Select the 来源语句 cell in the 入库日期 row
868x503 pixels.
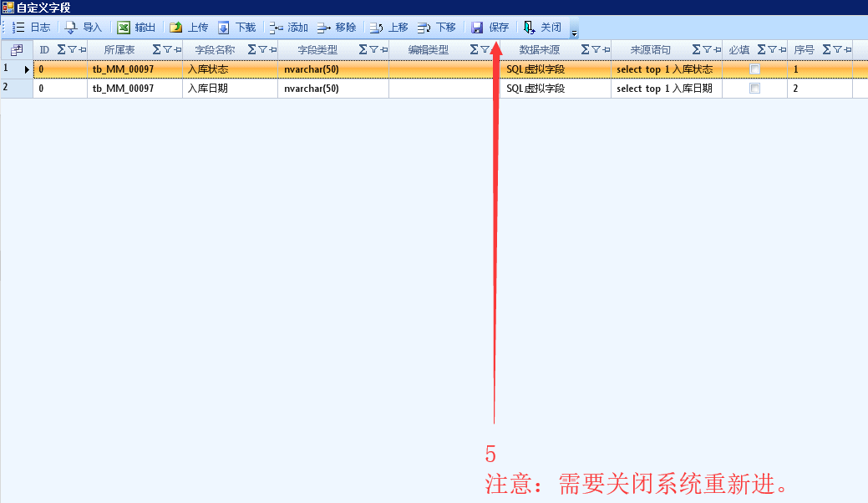tap(666, 88)
